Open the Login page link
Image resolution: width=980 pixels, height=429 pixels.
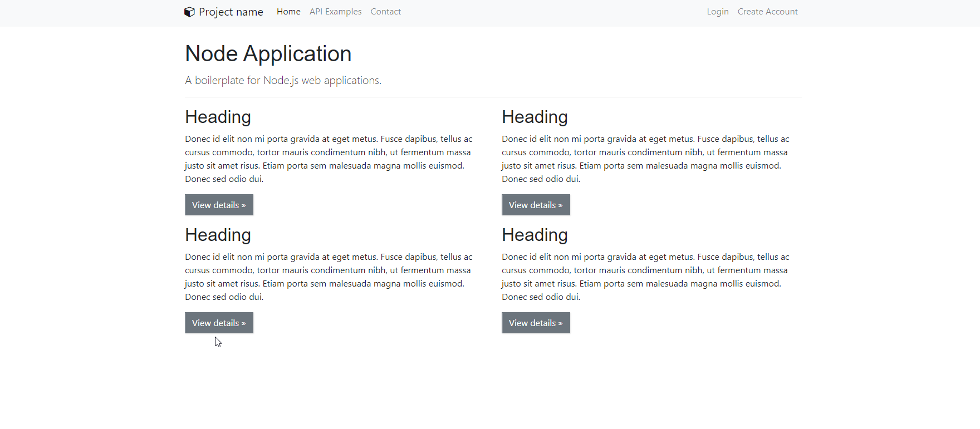pyautogui.click(x=718, y=12)
